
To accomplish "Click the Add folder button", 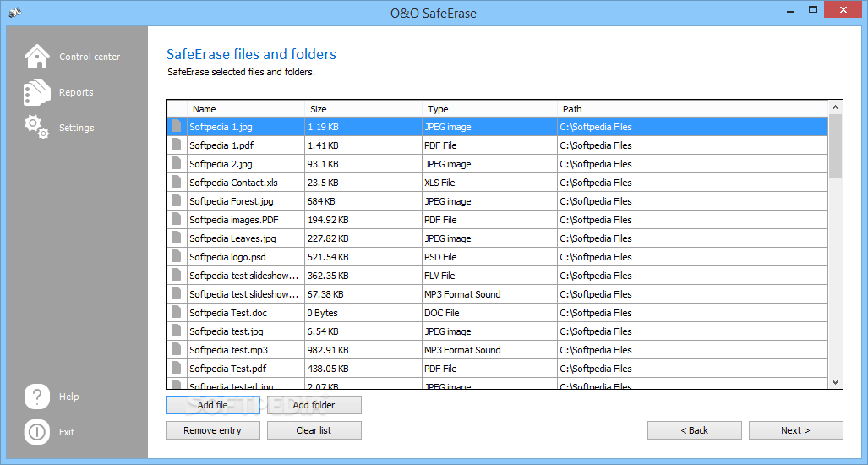I will click(314, 405).
